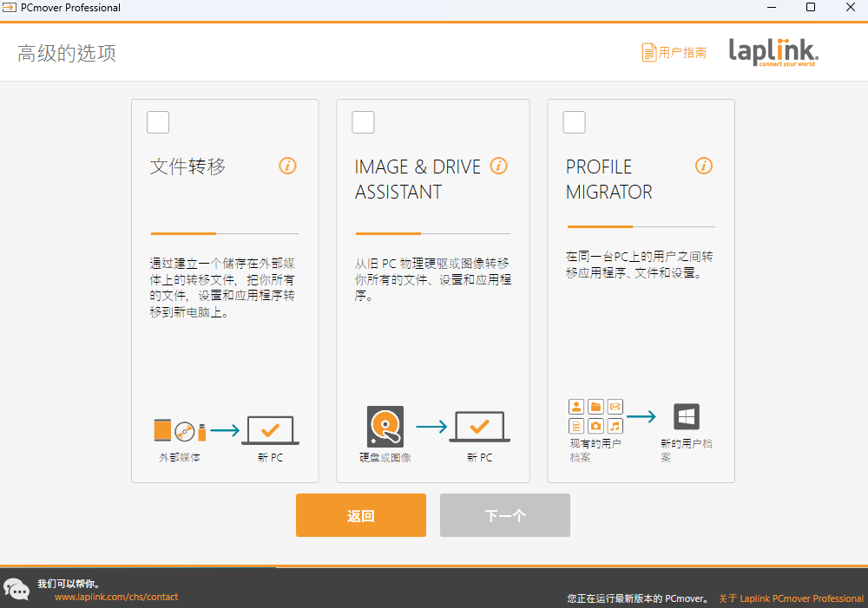The image size is (868, 608).
Task: Click the user guide document icon
Action: (x=648, y=53)
